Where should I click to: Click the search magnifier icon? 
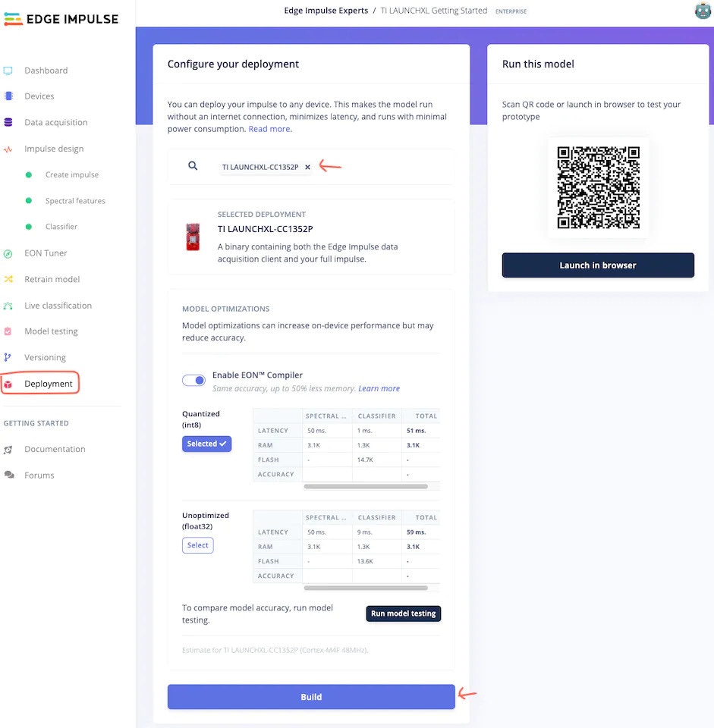[193, 166]
